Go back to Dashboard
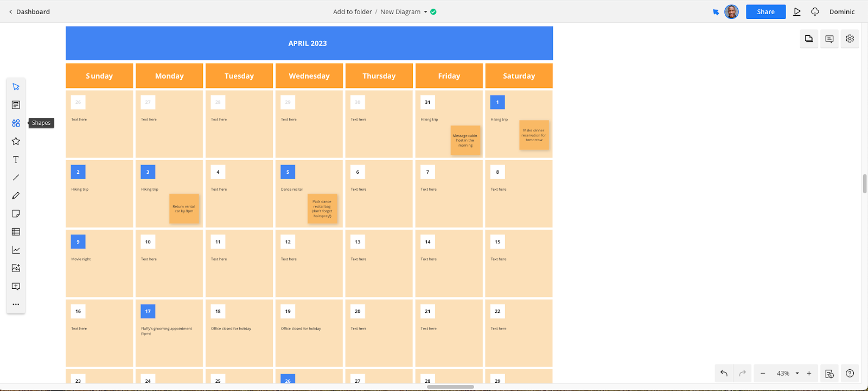Viewport: 868px width, 391px height. coord(29,11)
